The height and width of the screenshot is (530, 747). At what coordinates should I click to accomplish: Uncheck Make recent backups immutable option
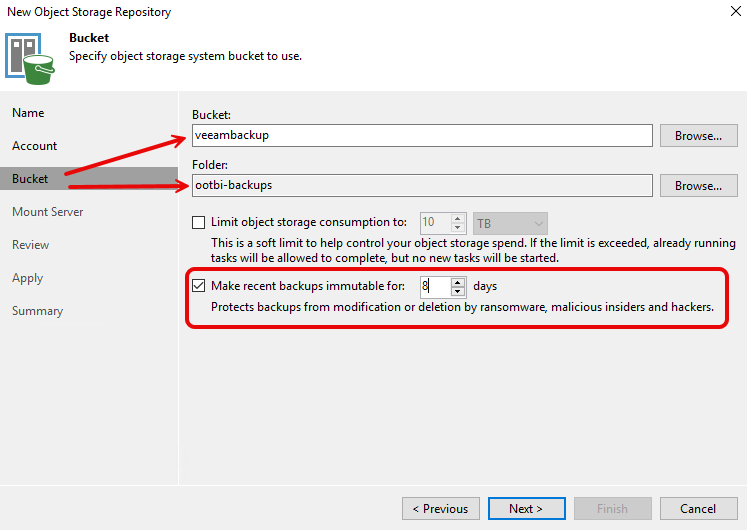coord(198,286)
